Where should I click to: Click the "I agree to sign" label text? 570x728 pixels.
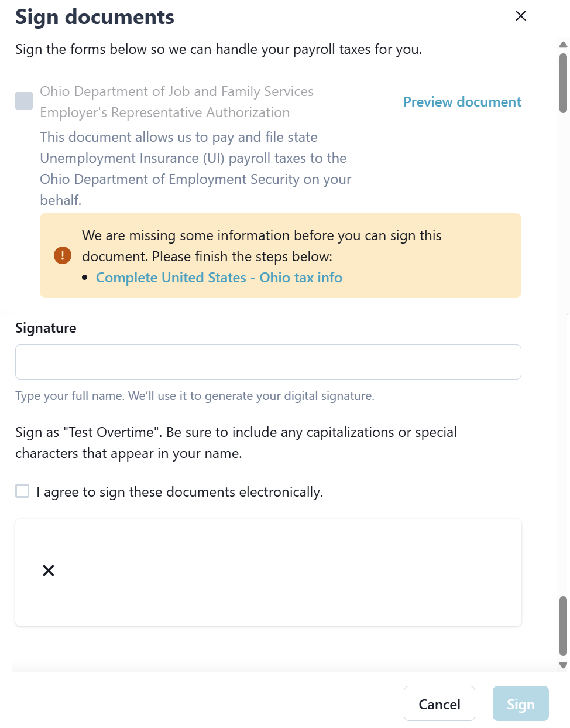point(180,492)
